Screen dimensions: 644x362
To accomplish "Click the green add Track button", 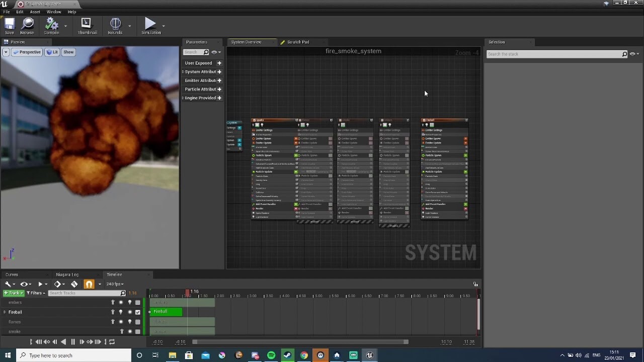I will pos(13,293).
